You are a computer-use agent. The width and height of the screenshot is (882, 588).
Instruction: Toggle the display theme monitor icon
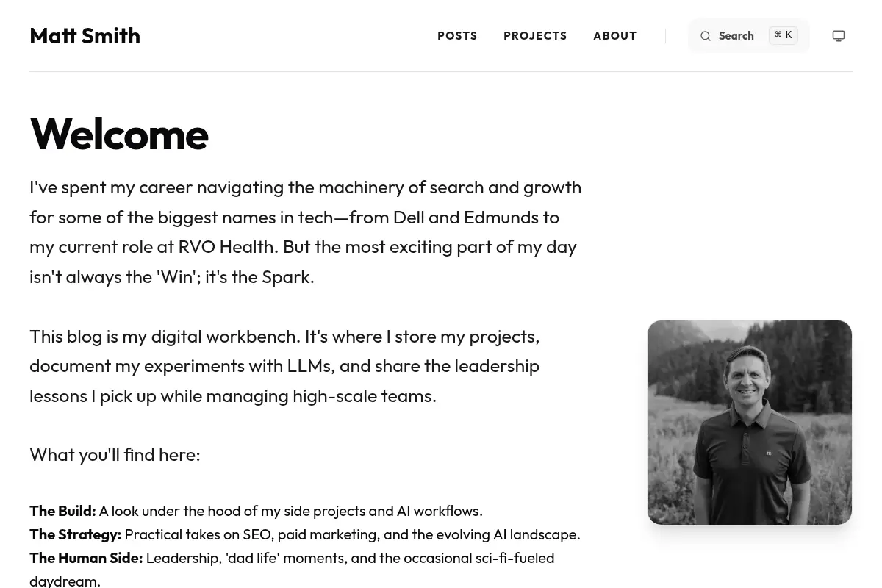coord(839,36)
